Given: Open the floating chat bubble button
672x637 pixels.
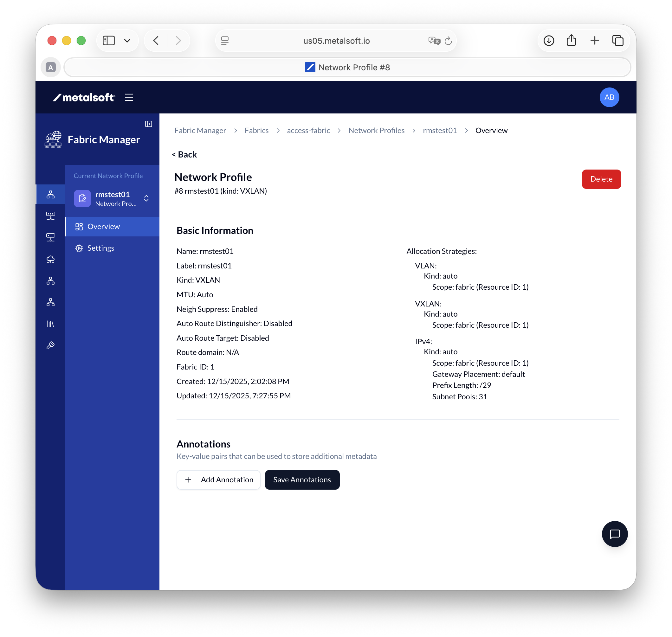Looking at the screenshot, I should 614,534.
